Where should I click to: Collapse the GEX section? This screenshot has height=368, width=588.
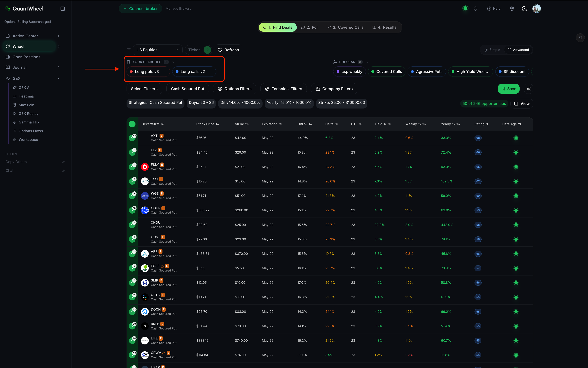(59, 78)
